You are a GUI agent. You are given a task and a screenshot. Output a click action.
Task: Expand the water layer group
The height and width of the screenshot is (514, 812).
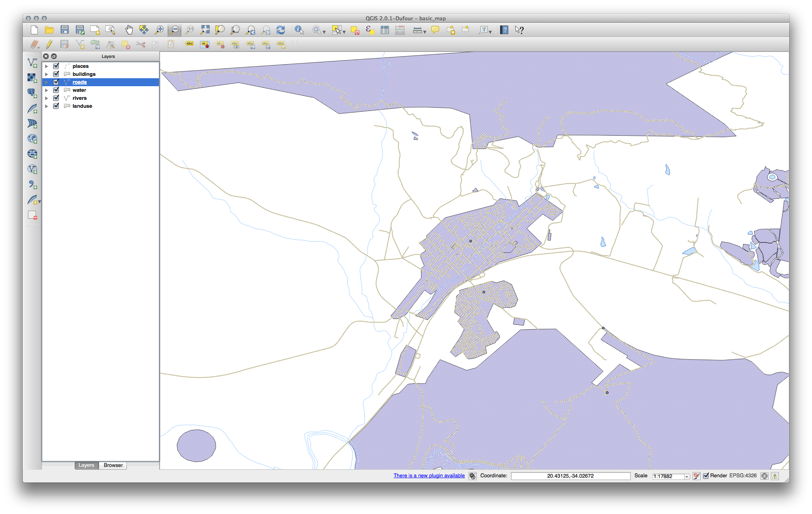click(48, 89)
